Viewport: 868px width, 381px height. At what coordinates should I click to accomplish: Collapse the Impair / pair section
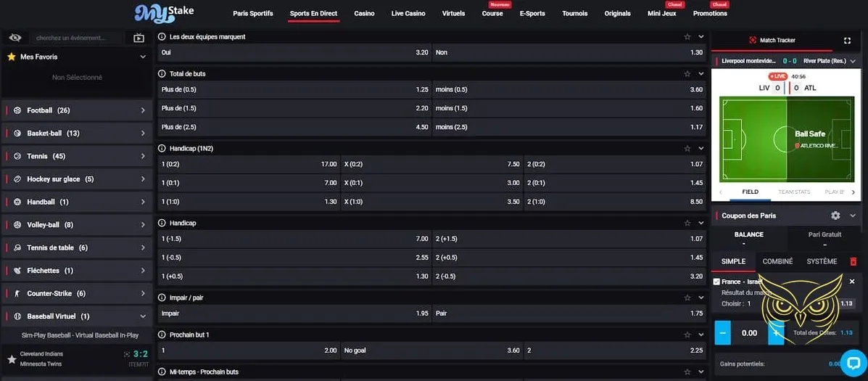pos(700,298)
